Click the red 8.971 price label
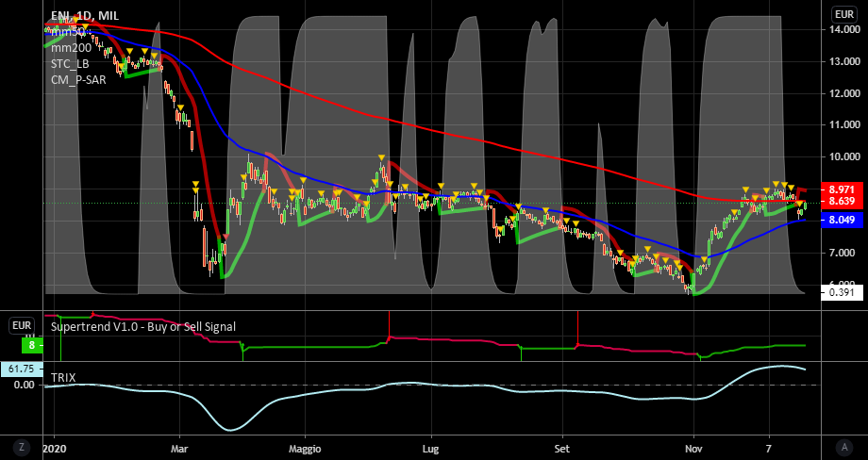Viewport: 868px width, 460px height. (x=842, y=189)
